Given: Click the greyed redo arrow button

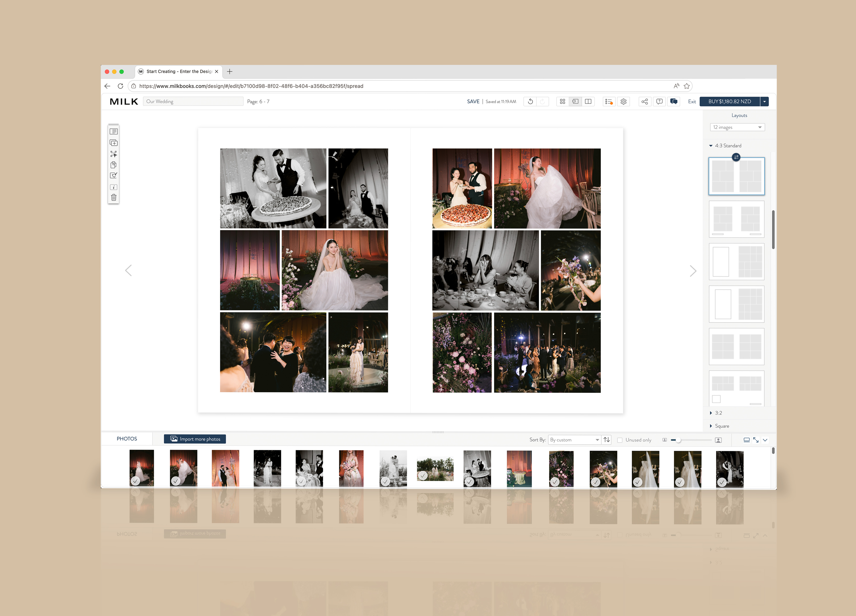Looking at the screenshot, I should coord(542,102).
